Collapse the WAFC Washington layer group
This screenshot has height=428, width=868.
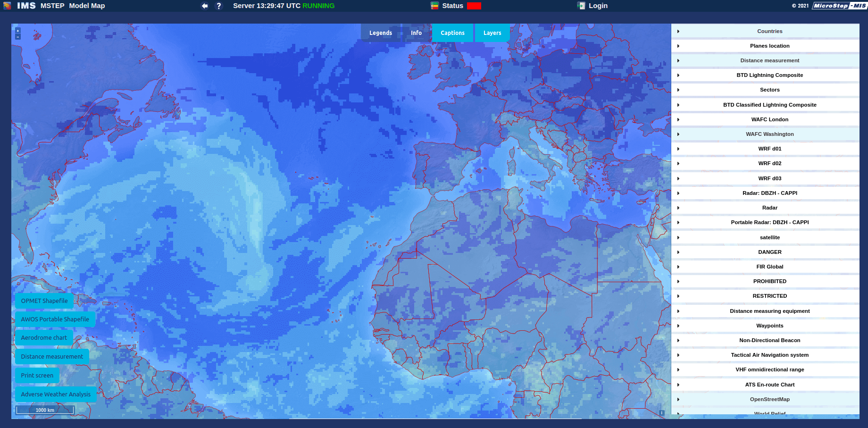tap(678, 134)
